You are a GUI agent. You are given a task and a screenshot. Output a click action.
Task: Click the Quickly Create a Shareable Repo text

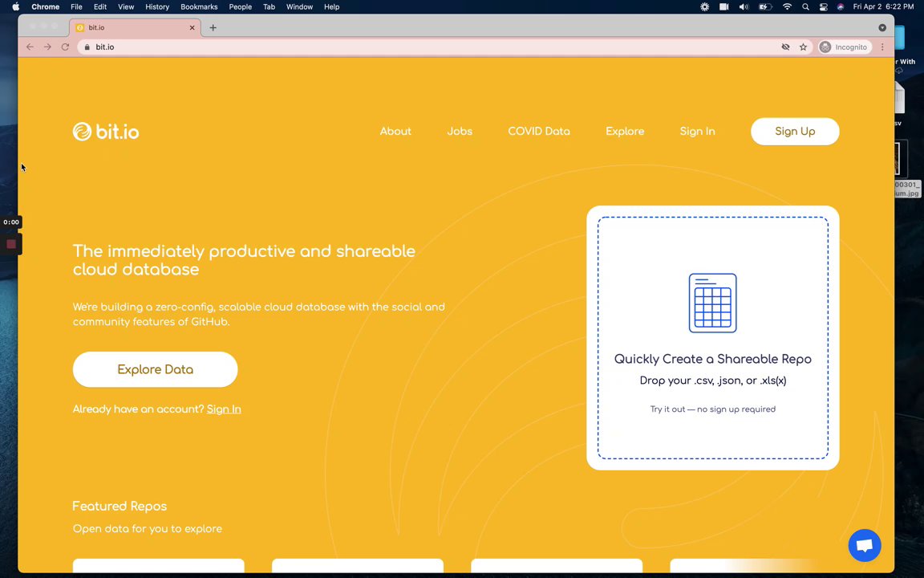(x=712, y=359)
